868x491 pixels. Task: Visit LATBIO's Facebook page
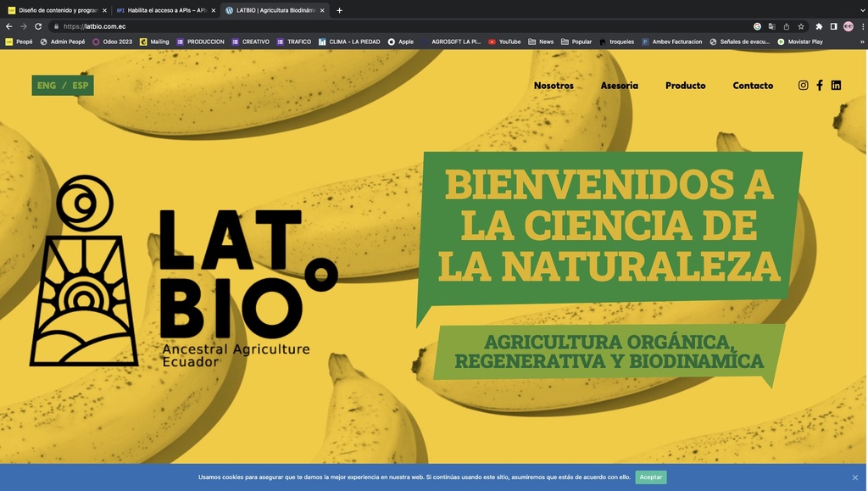click(820, 86)
